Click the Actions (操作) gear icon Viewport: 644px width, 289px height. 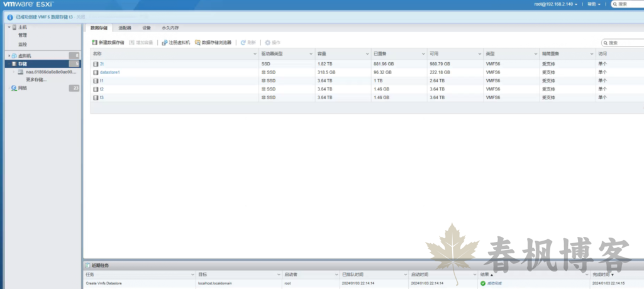click(x=268, y=43)
